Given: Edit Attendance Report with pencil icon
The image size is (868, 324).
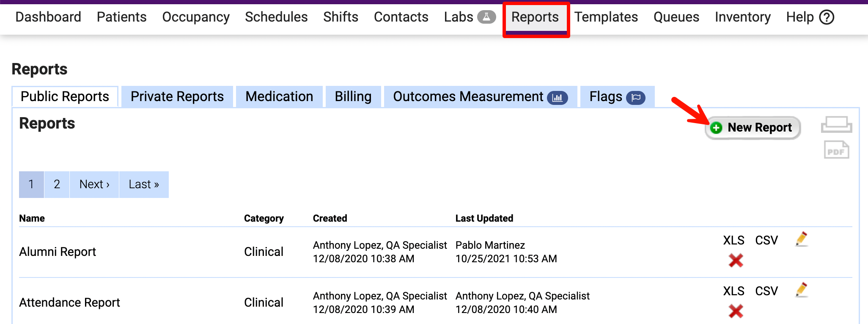Looking at the screenshot, I should pos(801,290).
